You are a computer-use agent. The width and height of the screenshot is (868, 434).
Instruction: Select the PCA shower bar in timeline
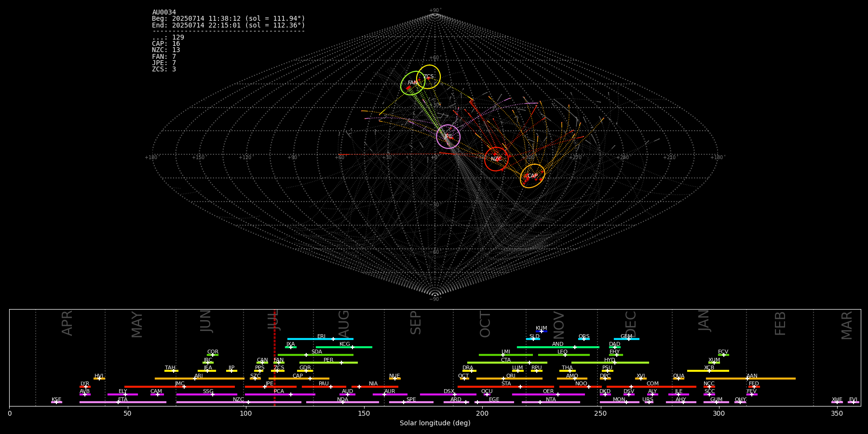pyautogui.click(x=280, y=394)
